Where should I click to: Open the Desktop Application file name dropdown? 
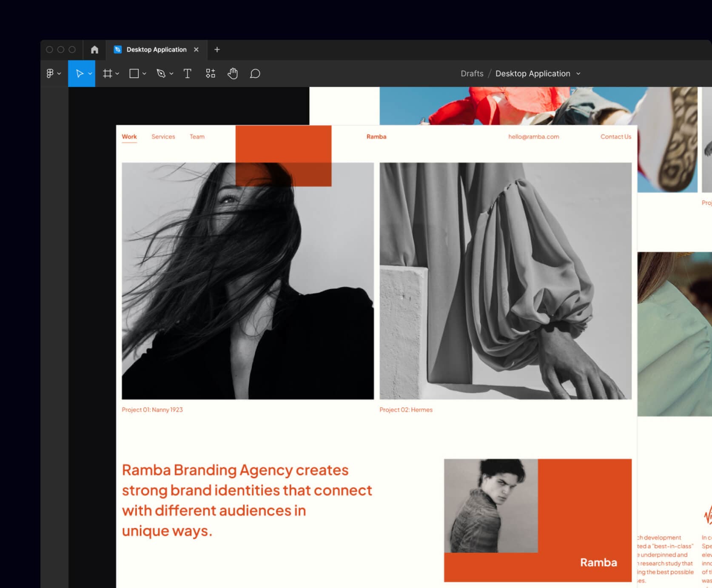coord(578,74)
